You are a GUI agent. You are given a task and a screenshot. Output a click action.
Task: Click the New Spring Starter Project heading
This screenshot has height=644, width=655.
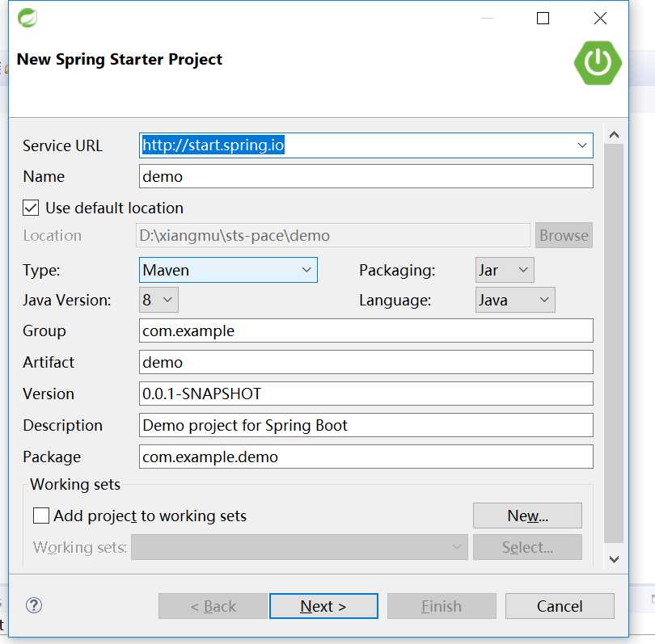click(120, 60)
